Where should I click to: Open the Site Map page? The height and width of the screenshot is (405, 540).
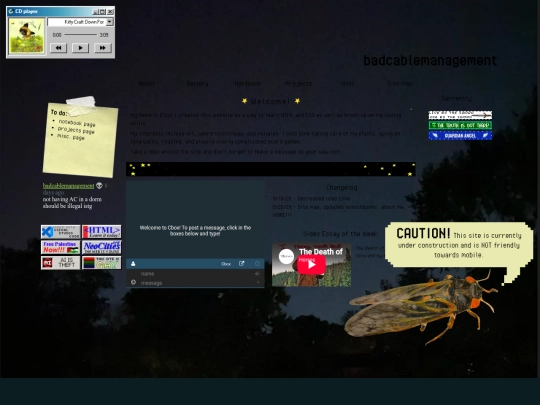399,83
